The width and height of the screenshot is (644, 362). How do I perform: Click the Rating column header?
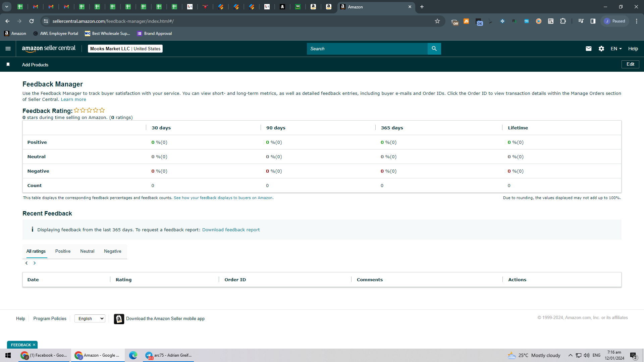tap(123, 280)
